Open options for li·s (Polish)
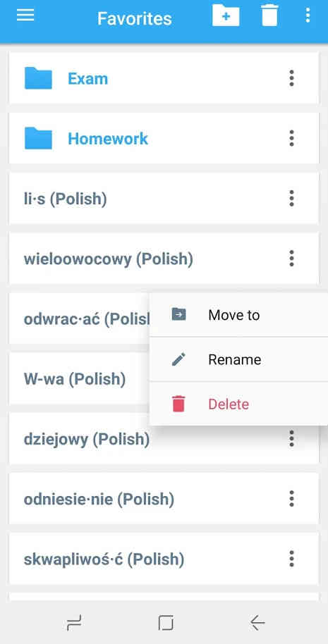This screenshot has width=328, height=644. [x=291, y=199]
